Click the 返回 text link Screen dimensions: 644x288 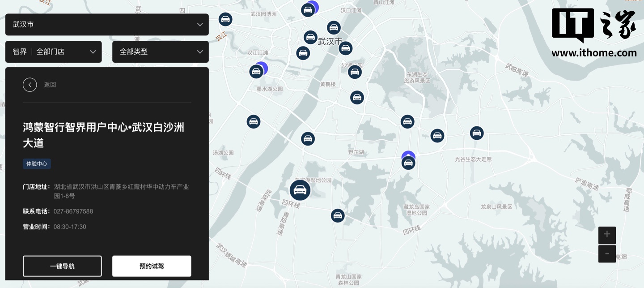50,85
